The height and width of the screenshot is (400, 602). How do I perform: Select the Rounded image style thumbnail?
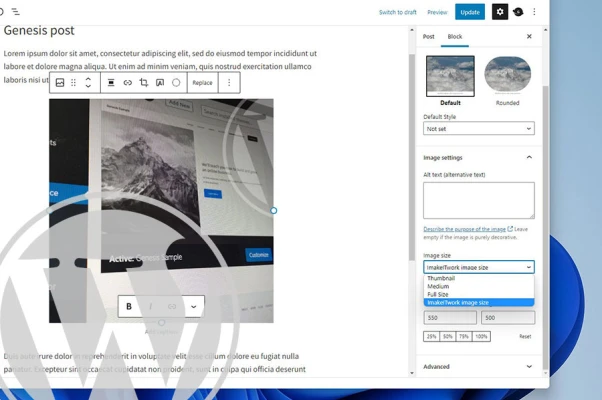click(508, 75)
